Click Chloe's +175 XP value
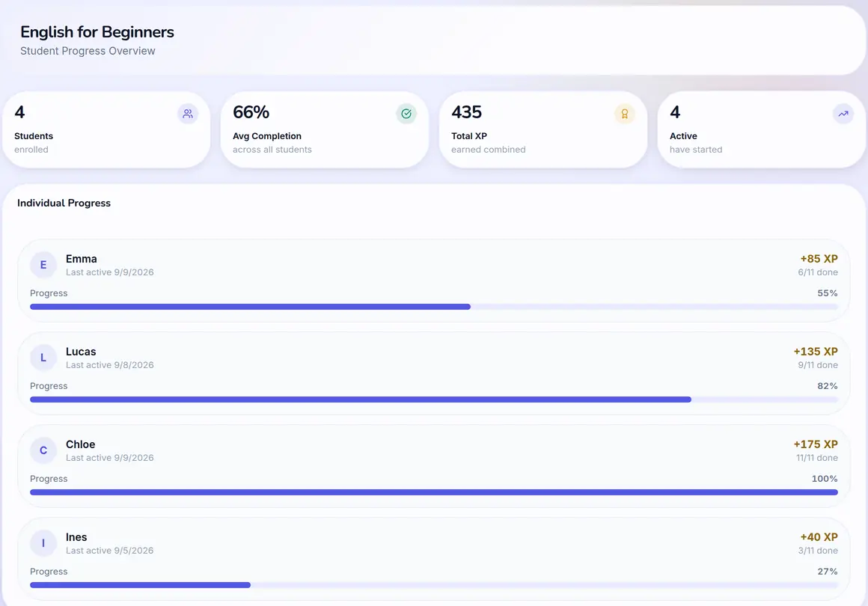The width and height of the screenshot is (868, 606). tap(816, 444)
